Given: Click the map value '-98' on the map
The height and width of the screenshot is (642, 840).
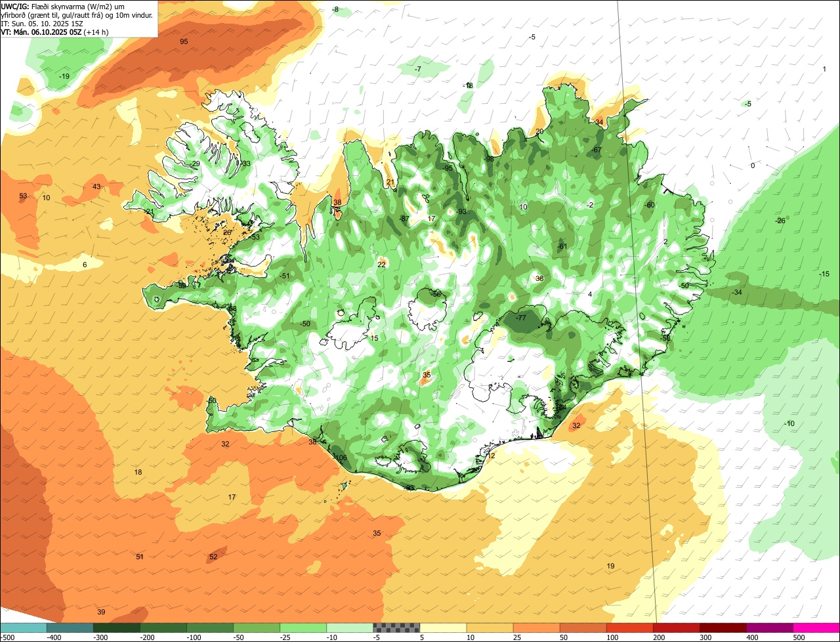Looking at the screenshot, I should 488,159.
